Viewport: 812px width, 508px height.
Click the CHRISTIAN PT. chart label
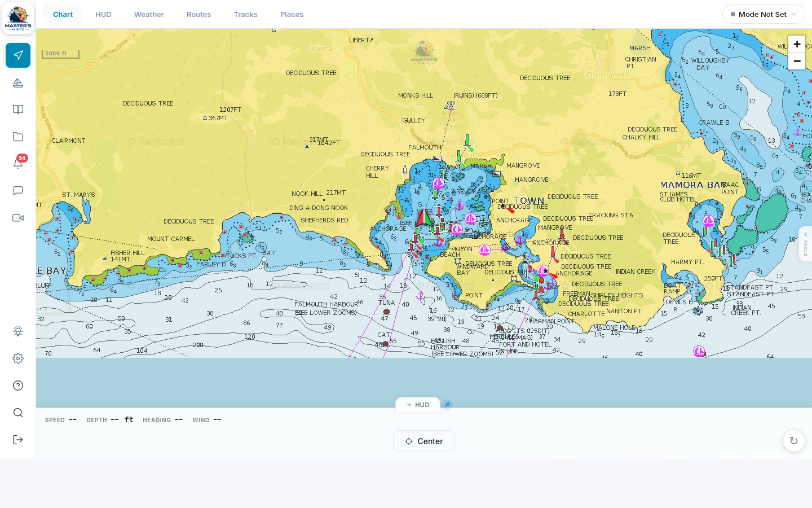pyautogui.click(x=641, y=63)
